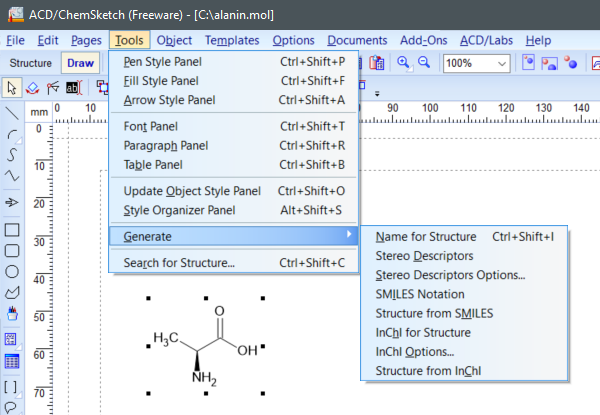The width and height of the screenshot is (600, 415).
Task: Click the red and blue spheres icon
Action: click(571, 63)
